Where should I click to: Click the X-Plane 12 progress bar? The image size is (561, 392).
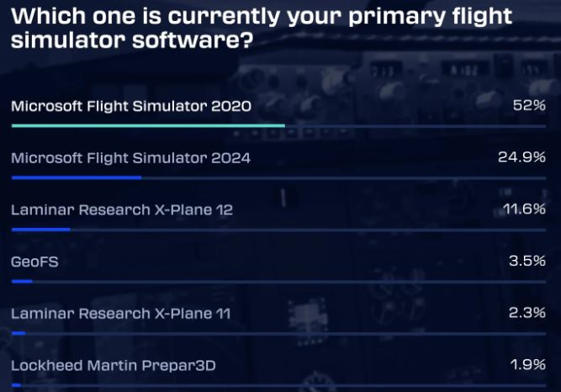tap(40, 230)
